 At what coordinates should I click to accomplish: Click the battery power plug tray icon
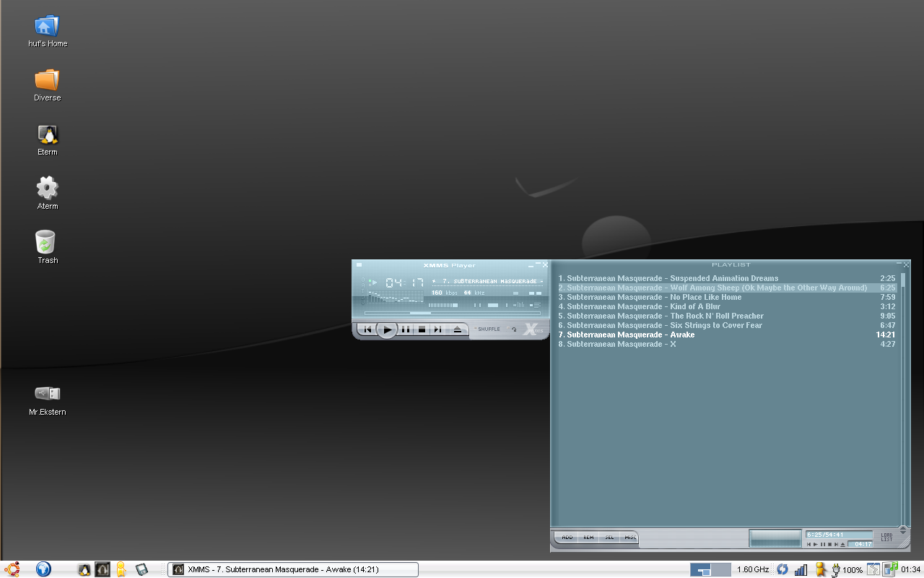click(836, 569)
